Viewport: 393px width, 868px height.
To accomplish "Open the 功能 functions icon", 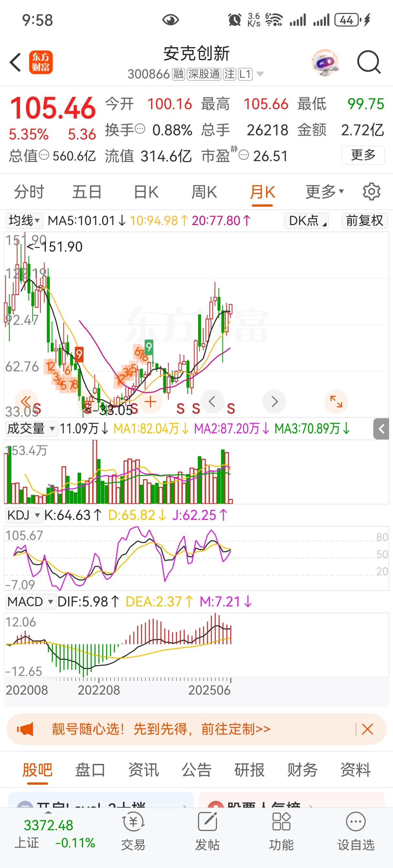I will click(x=281, y=831).
